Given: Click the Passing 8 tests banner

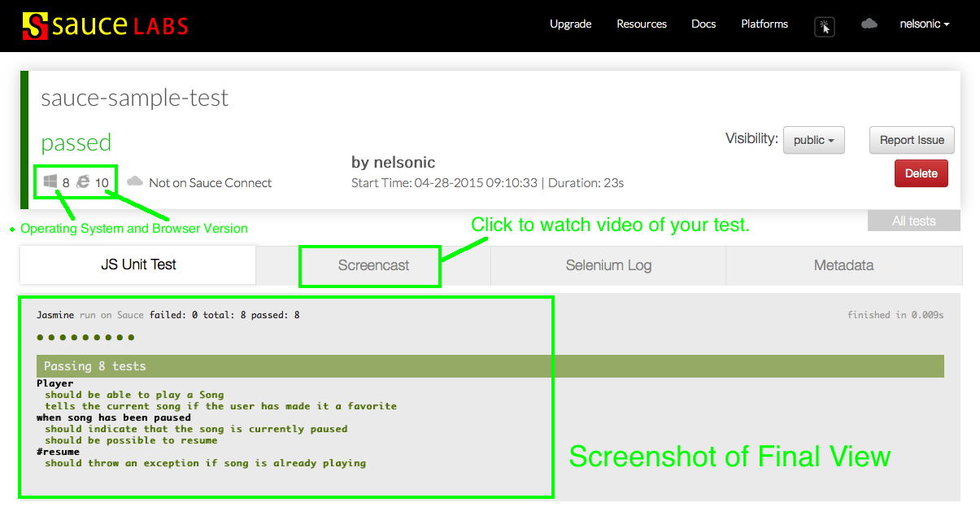Looking at the screenshot, I should (x=490, y=366).
